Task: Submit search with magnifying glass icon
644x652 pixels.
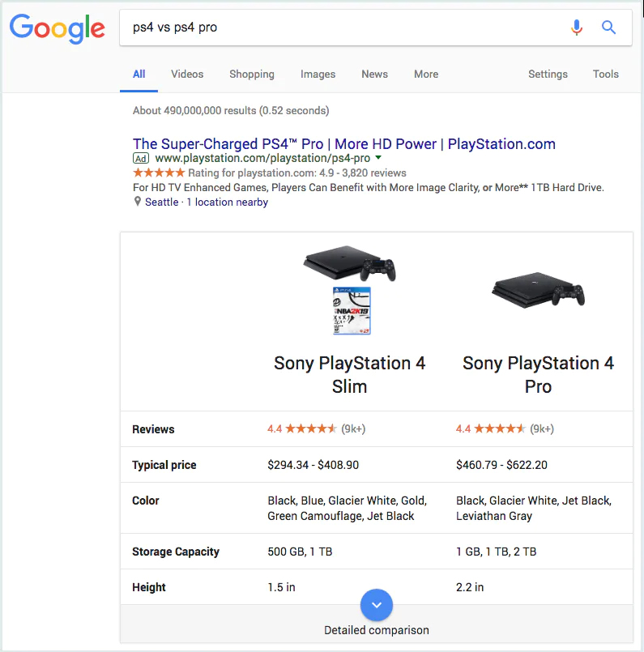Action: coord(608,28)
